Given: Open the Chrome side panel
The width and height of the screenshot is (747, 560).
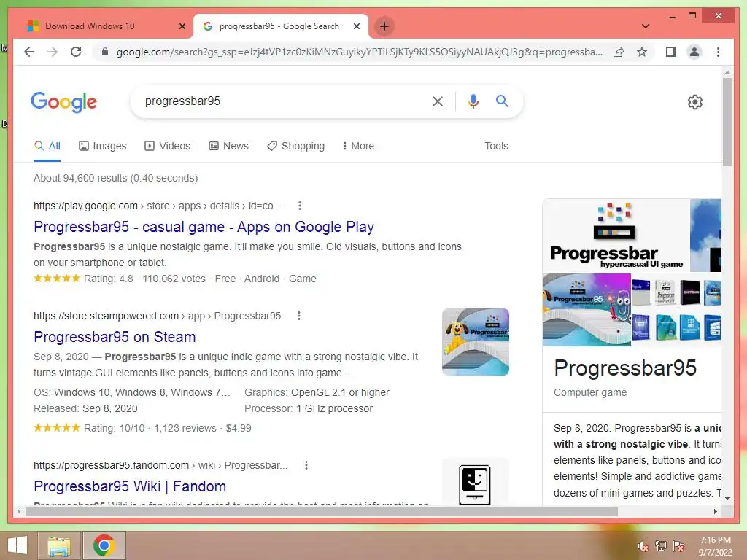Looking at the screenshot, I should pos(671,52).
